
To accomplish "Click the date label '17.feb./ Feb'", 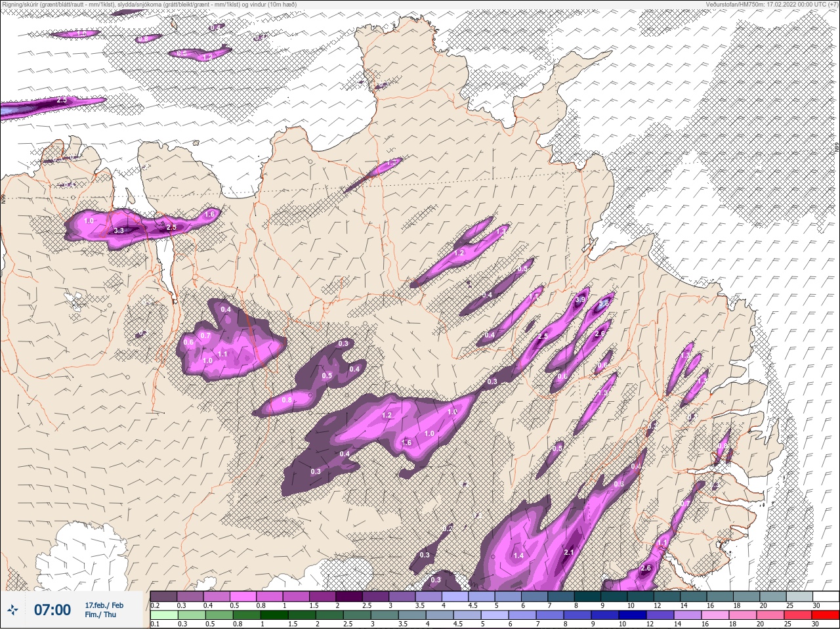I will (104, 605).
